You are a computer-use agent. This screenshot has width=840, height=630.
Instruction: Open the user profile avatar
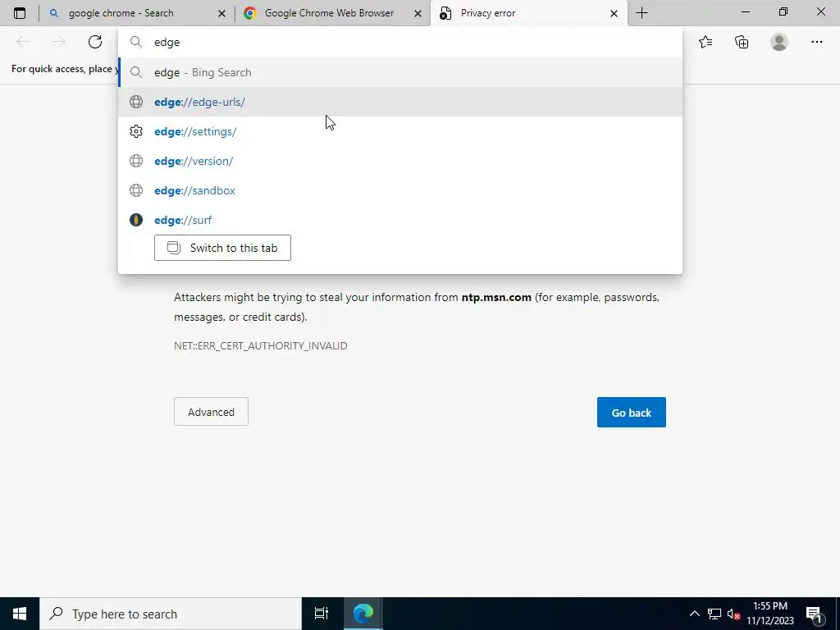[x=779, y=42]
